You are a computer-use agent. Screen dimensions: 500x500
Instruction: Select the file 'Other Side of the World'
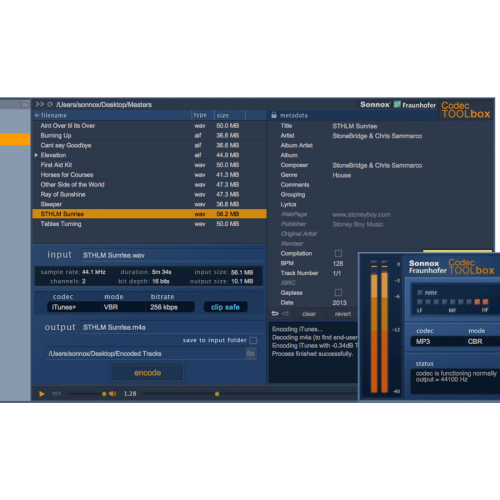coord(149,185)
